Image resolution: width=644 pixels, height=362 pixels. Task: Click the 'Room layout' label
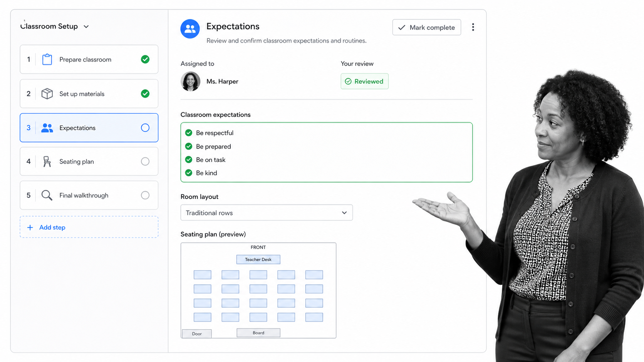point(200,197)
